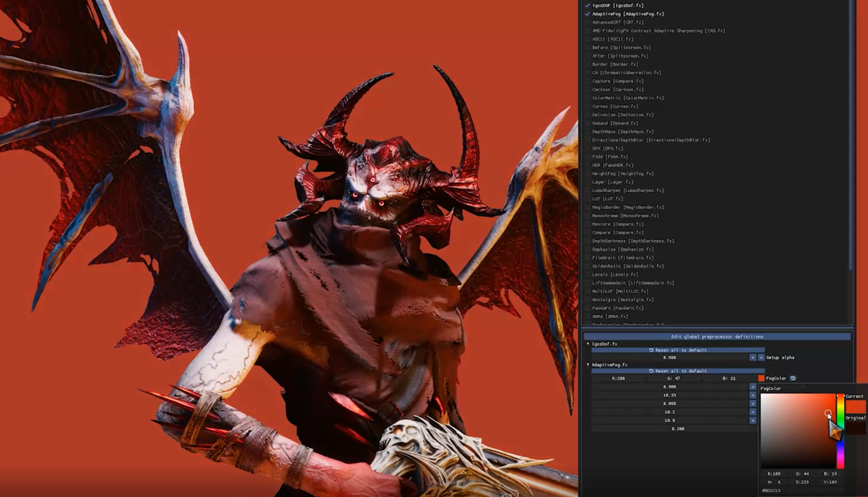Click the 0.900 value slider

[x=669, y=387]
